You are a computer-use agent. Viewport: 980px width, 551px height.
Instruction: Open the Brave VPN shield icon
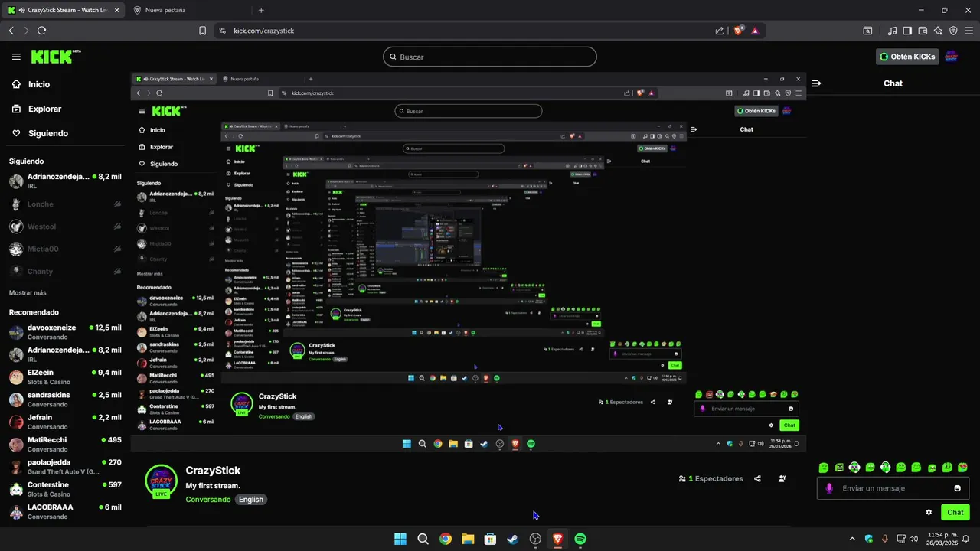[953, 31]
